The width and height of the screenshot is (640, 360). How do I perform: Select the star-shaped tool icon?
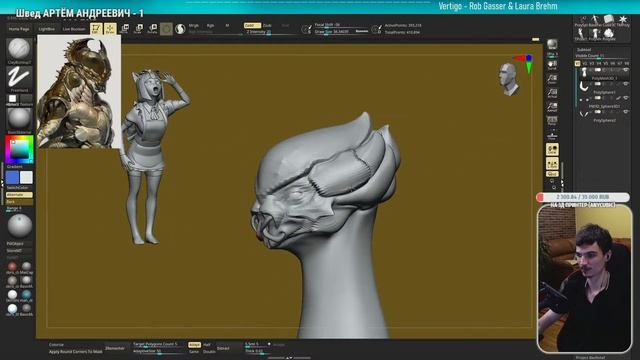pyautogui.click(x=623, y=20)
